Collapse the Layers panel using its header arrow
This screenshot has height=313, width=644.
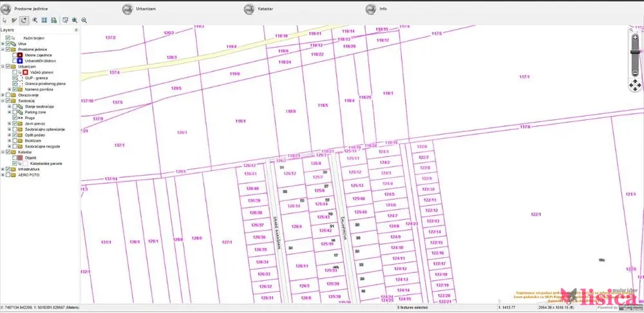click(77, 30)
